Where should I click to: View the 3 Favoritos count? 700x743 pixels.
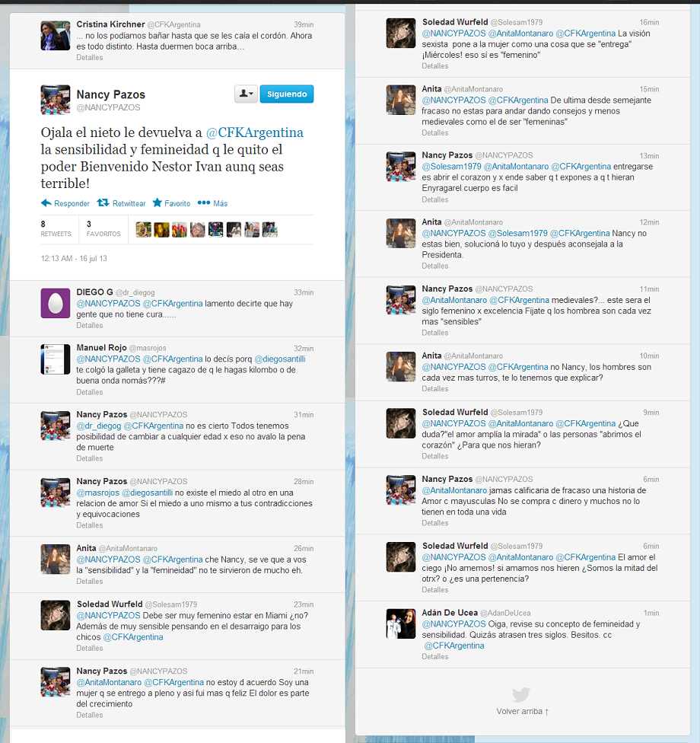[103, 228]
